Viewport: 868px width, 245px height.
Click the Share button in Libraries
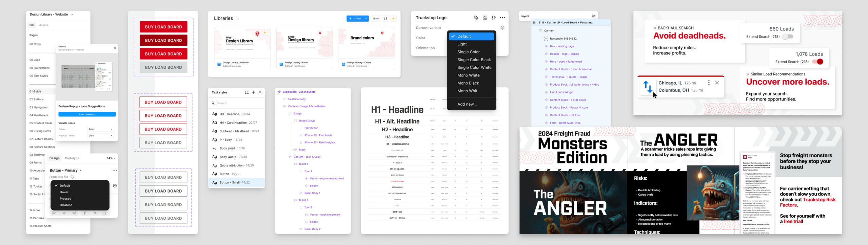(x=376, y=19)
